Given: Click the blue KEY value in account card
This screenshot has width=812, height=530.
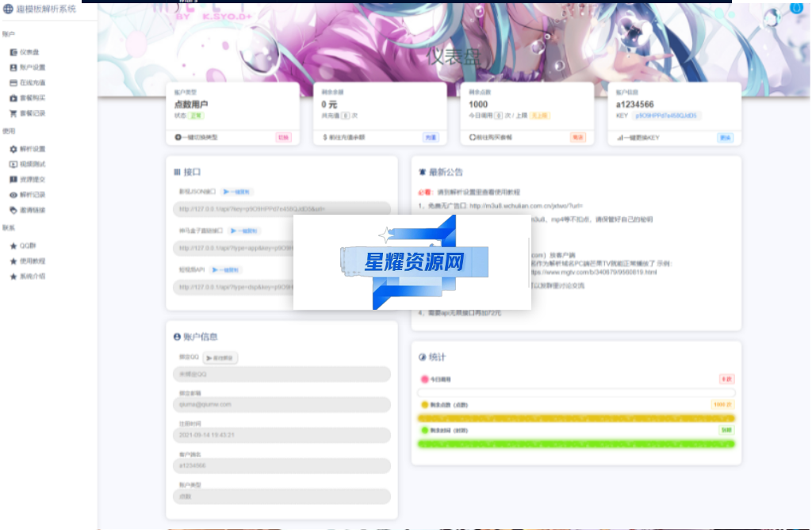Looking at the screenshot, I should coord(666,116).
